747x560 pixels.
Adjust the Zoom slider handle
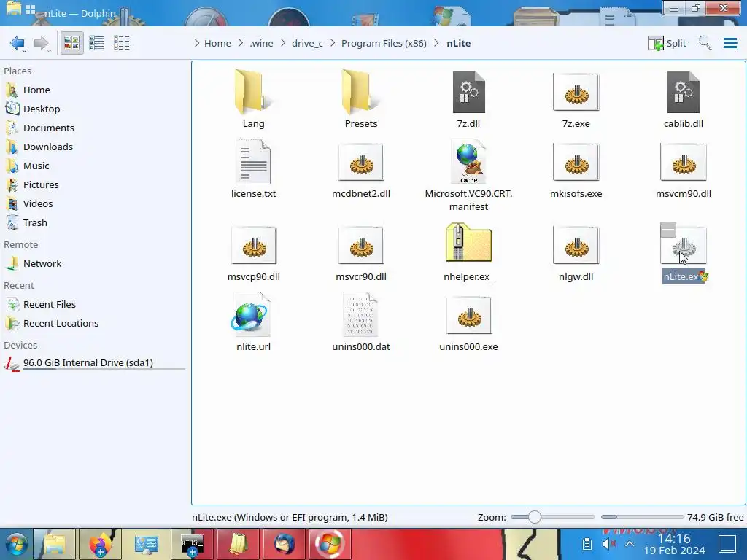[534, 517]
